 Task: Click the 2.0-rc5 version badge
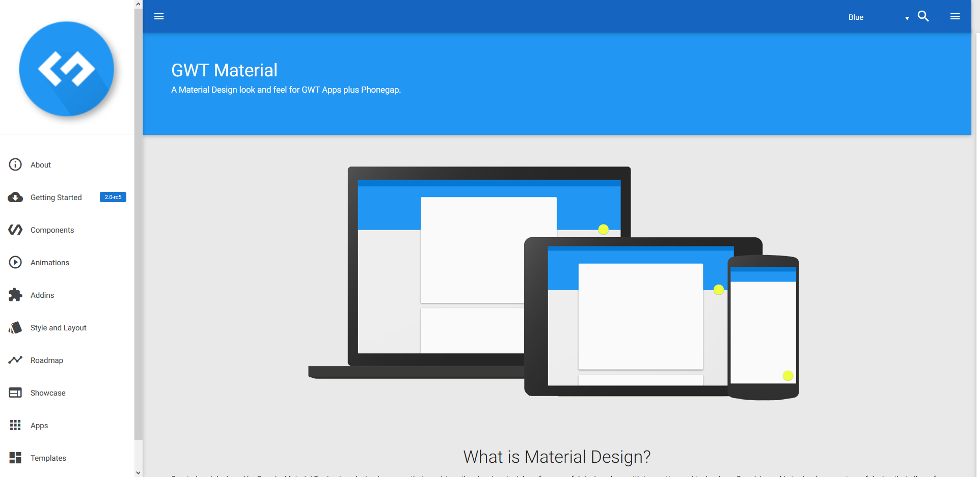point(113,197)
